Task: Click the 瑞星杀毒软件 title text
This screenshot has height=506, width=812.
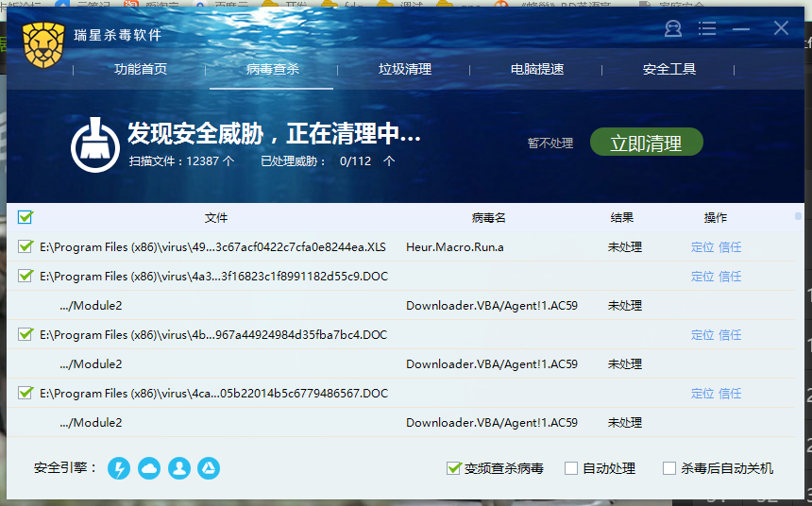Action: click(118, 35)
